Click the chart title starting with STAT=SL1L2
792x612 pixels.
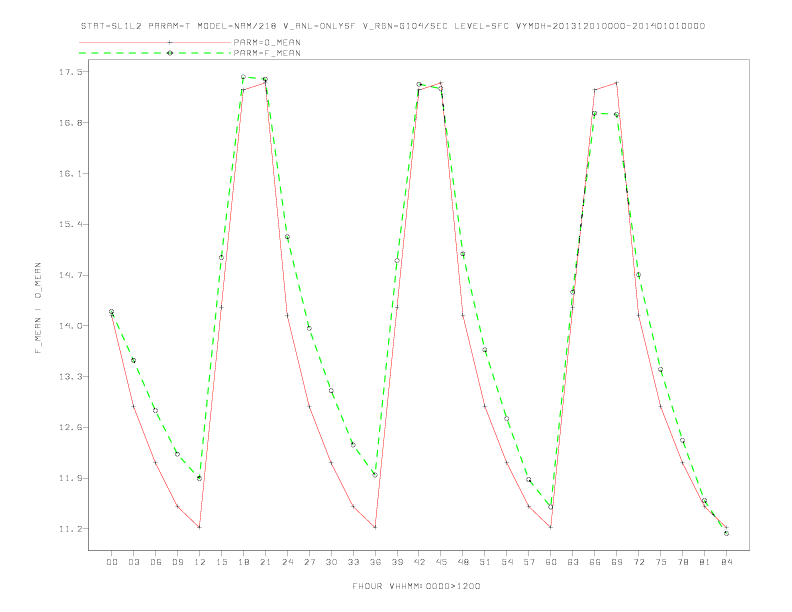[x=392, y=26]
